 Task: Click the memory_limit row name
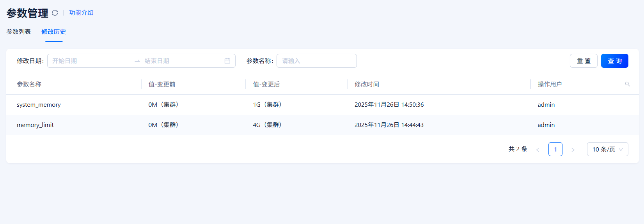[35, 125]
